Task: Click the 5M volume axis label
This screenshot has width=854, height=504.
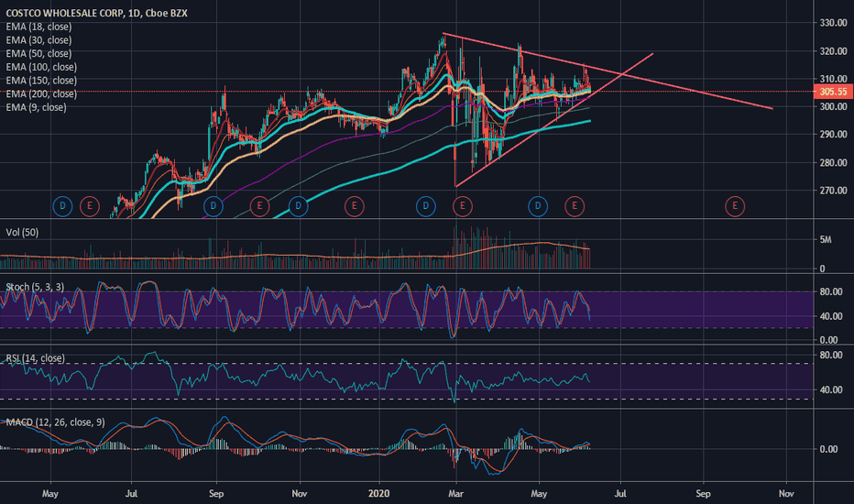Action: click(x=826, y=240)
